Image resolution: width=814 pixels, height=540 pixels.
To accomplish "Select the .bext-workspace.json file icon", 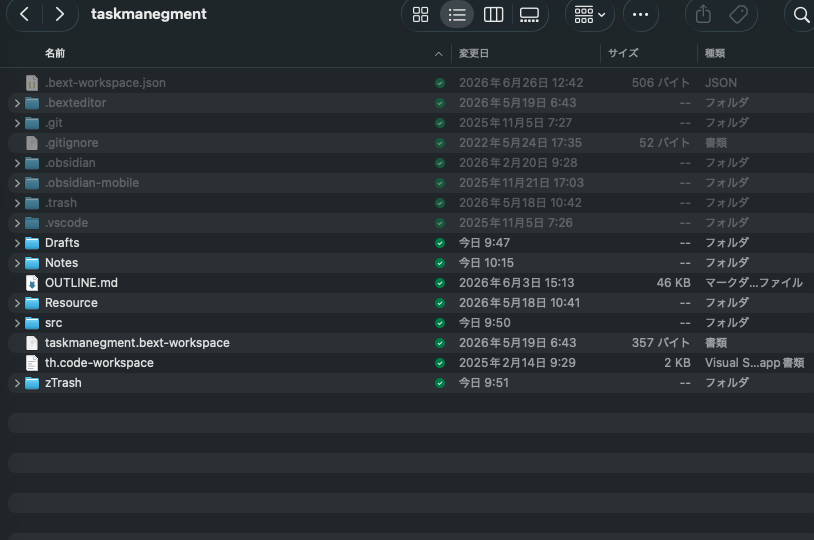I will (32, 83).
